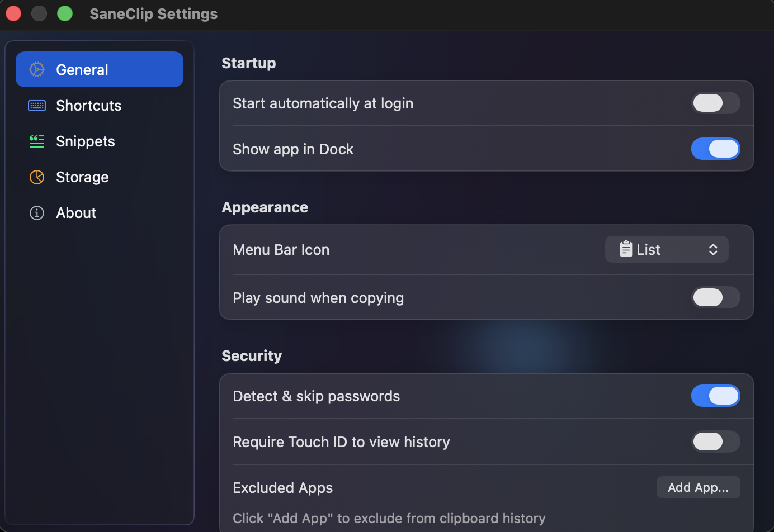Click the green zoom window button

[65, 13]
